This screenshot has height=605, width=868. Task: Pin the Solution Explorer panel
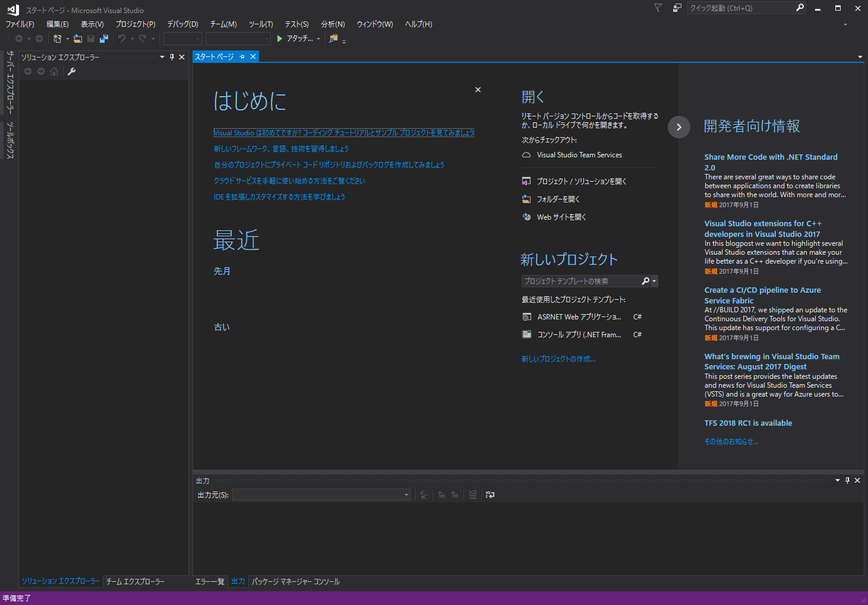(172, 56)
